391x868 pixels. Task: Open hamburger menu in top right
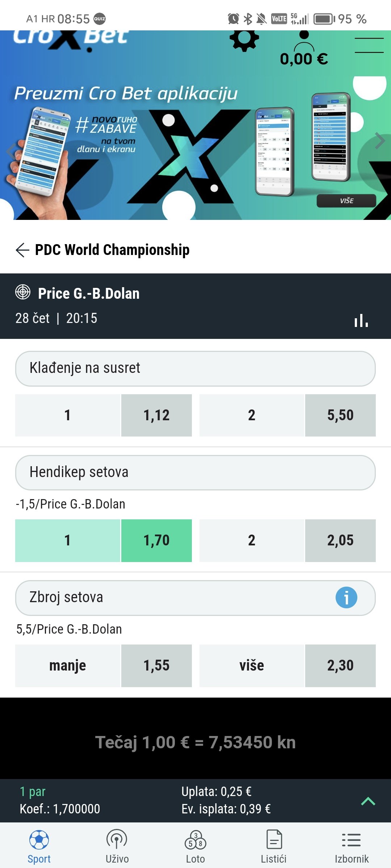[369, 45]
